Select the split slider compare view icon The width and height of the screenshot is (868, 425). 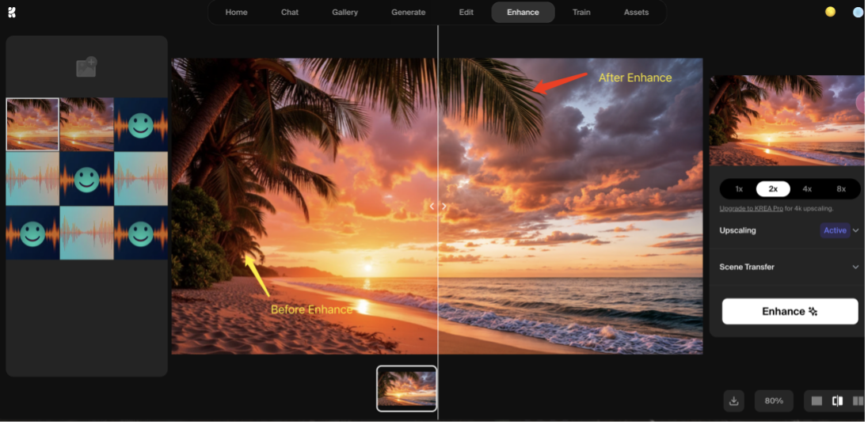pos(837,401)
